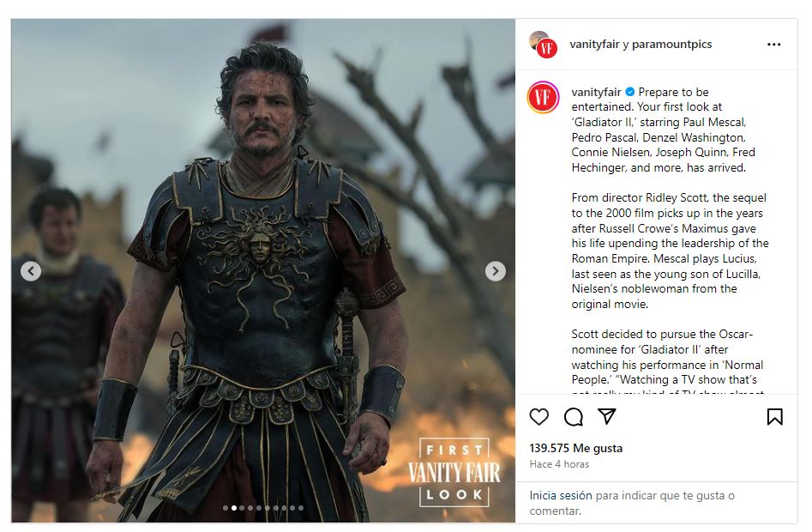Click the carousel dot indicators

tap(263, 508)
